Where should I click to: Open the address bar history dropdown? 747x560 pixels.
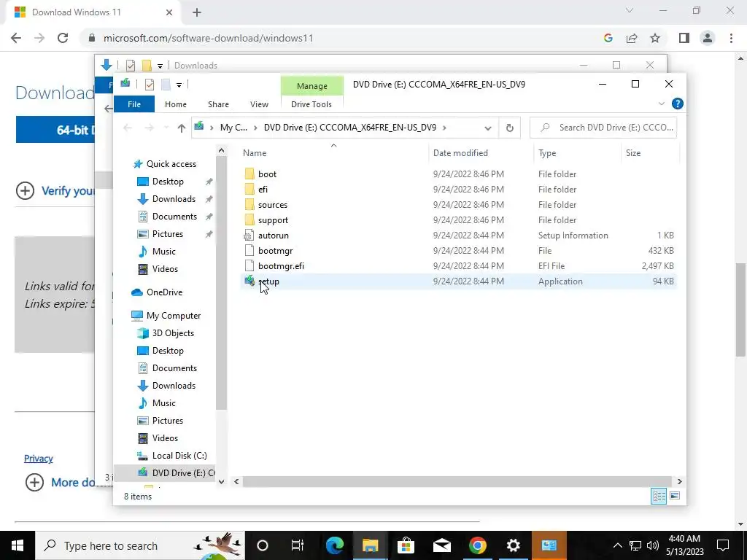tap(487, 128)
